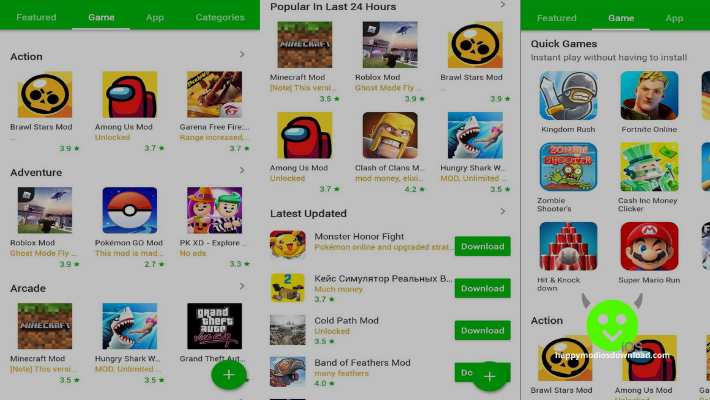The height and width of the screenshot is (400, 710).
Task: Switch to the Featured tab on left panel
Action: (x=36, y=17)
